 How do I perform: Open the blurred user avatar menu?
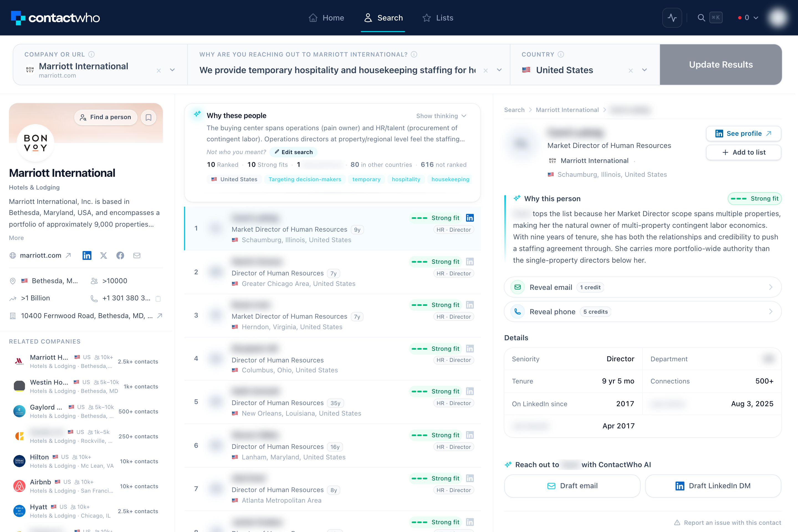click(x=778, y=18)
